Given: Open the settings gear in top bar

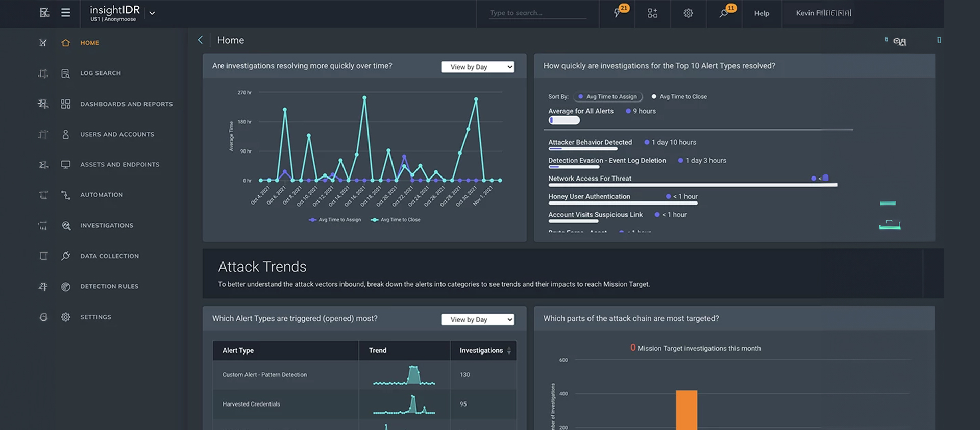Looking at the screenshot, I should coord(688,13).
